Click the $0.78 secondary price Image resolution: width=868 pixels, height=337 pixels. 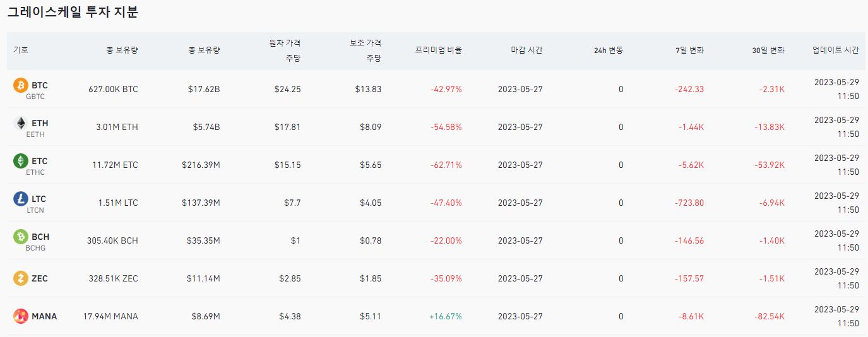click(371, 240)
